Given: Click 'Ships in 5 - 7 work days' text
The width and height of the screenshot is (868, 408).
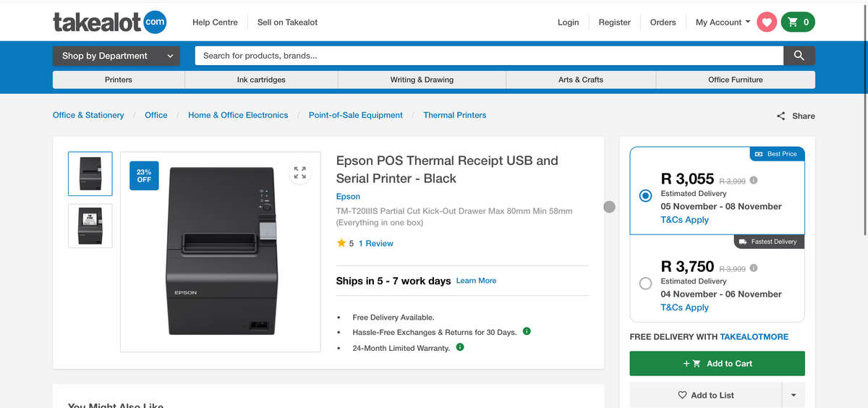Looking at the screenshot, I should click(393, 281).
